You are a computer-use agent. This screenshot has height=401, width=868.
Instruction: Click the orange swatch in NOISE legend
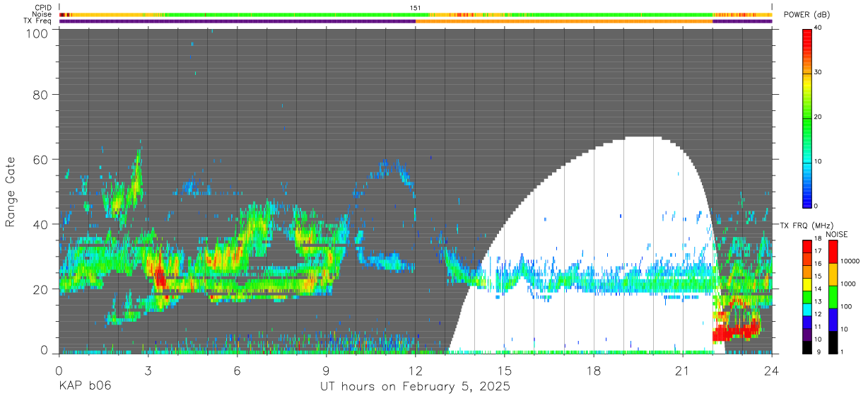pyautogui.click(x=832, y=274)
